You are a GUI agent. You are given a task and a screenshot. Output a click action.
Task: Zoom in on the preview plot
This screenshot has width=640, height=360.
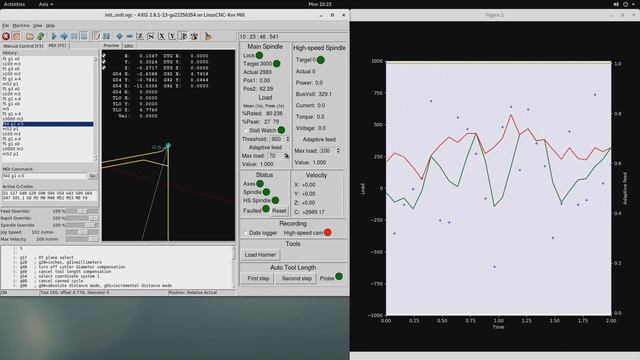click(119, 36)
